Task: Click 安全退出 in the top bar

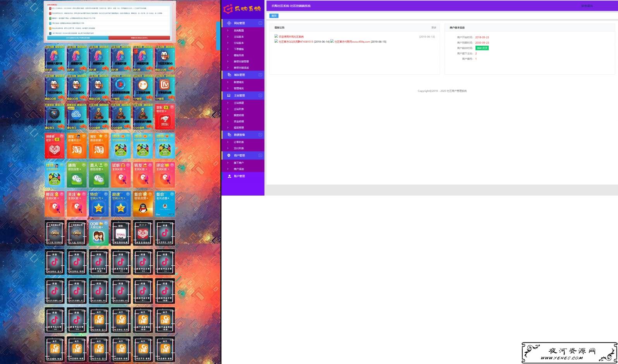Action: 587,6
